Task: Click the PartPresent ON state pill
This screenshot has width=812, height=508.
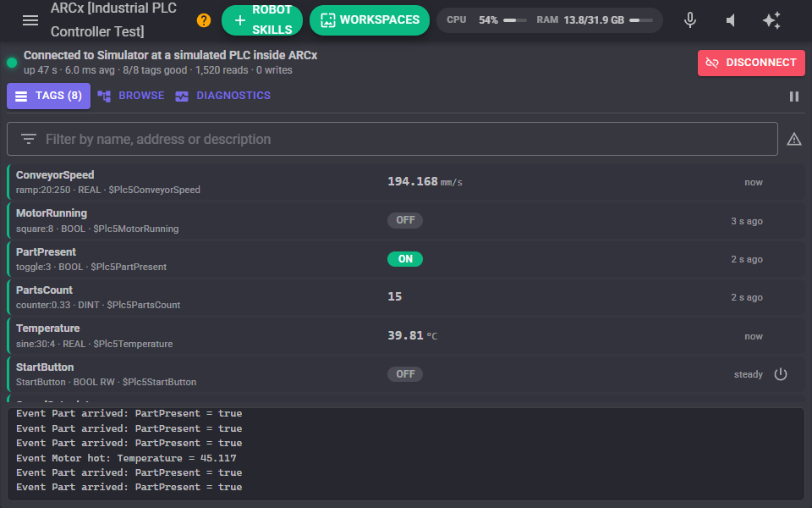Action: coord(405,259)
